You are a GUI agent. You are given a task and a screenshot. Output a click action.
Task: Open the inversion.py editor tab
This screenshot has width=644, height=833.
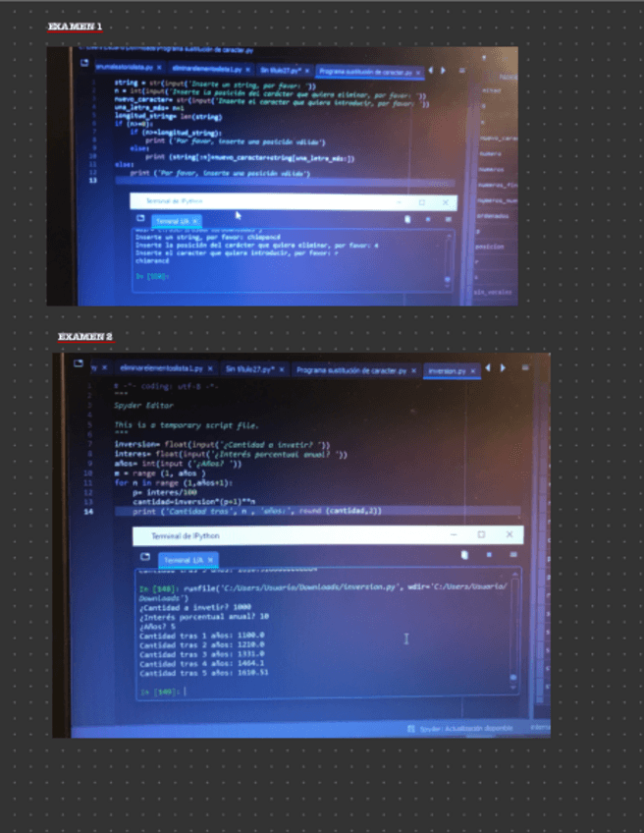tap(450, 370)
